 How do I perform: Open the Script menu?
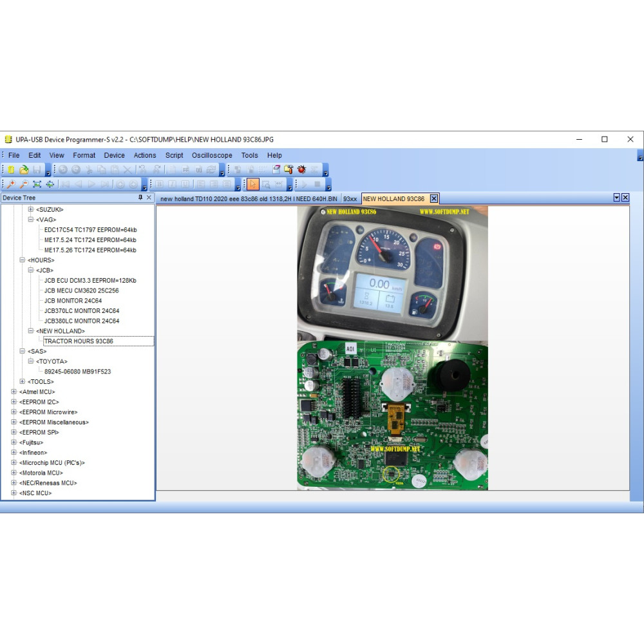tap(174, 155)
